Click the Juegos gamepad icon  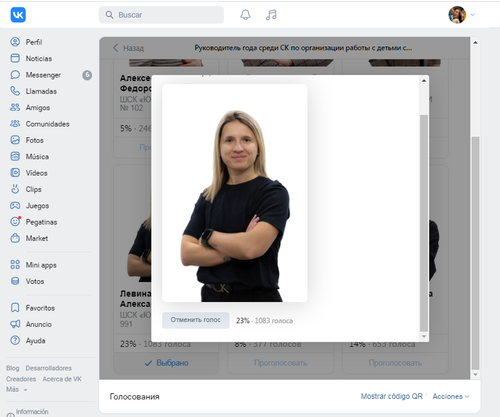click(x=15, y=205)
